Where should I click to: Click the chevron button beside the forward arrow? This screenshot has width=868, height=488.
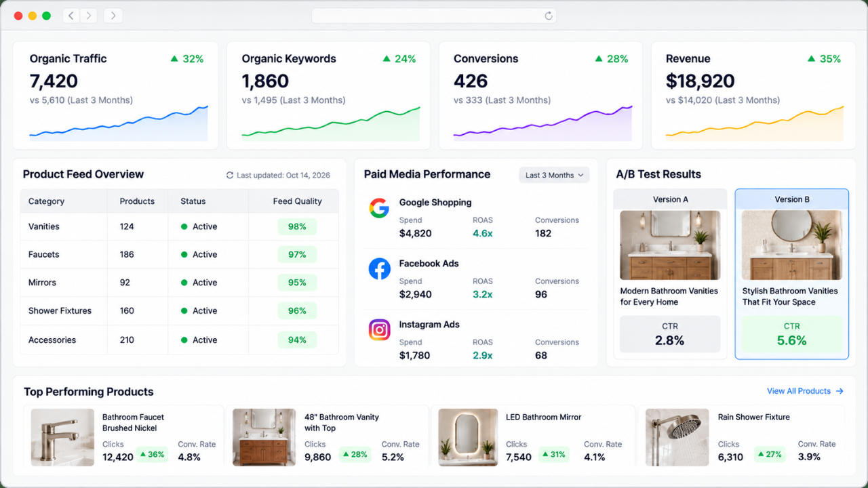click(x=113, y=16)
